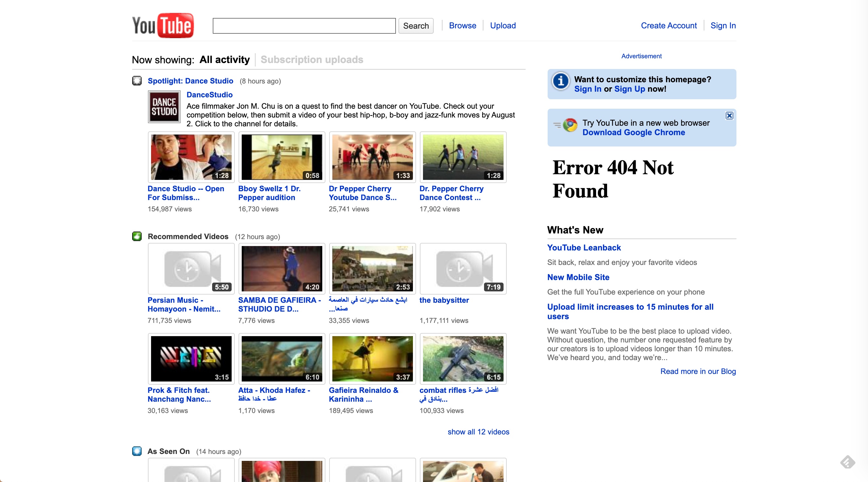Expand with show all 12 videos
The width and height of the screenshot is (868, 482).
tap(478, 432)
